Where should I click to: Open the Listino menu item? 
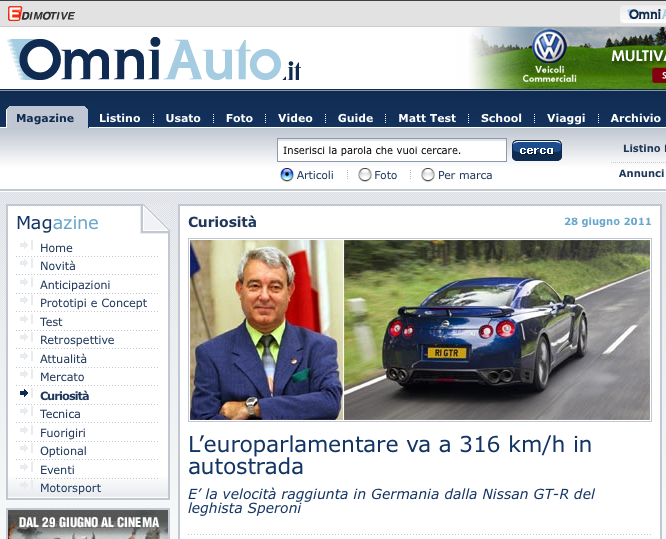[120, 118]
